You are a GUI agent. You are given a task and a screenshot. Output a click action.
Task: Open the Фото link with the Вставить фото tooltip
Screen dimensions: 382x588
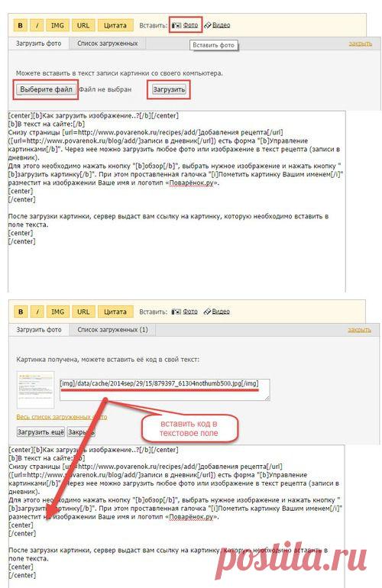(191, 25)
